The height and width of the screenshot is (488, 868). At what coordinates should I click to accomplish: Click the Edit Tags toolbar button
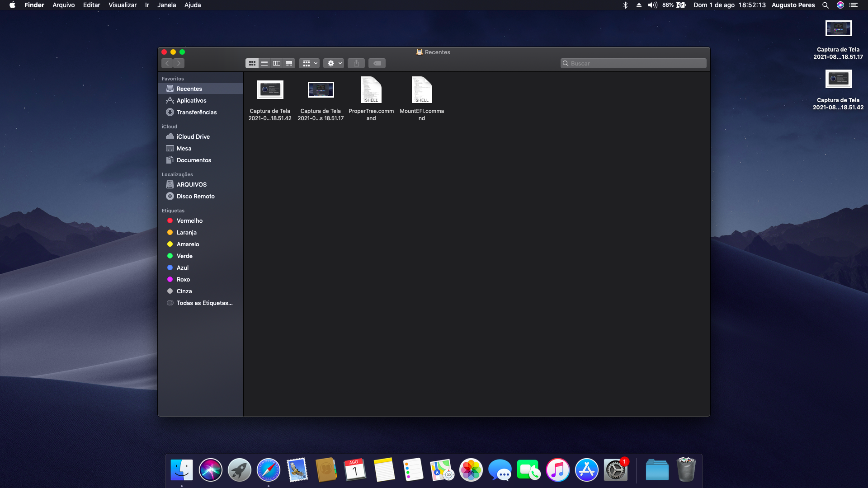(x=377, y=63)
